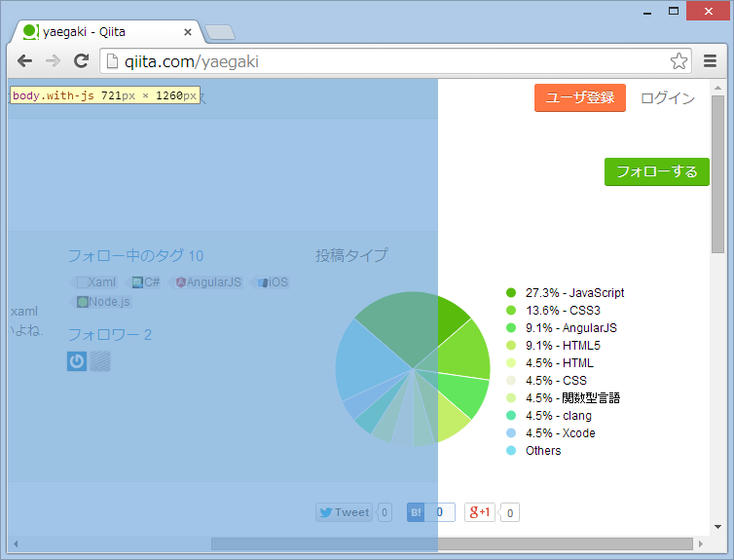
Task: Click the Tweet count bubble
Action: coord(384,512)
